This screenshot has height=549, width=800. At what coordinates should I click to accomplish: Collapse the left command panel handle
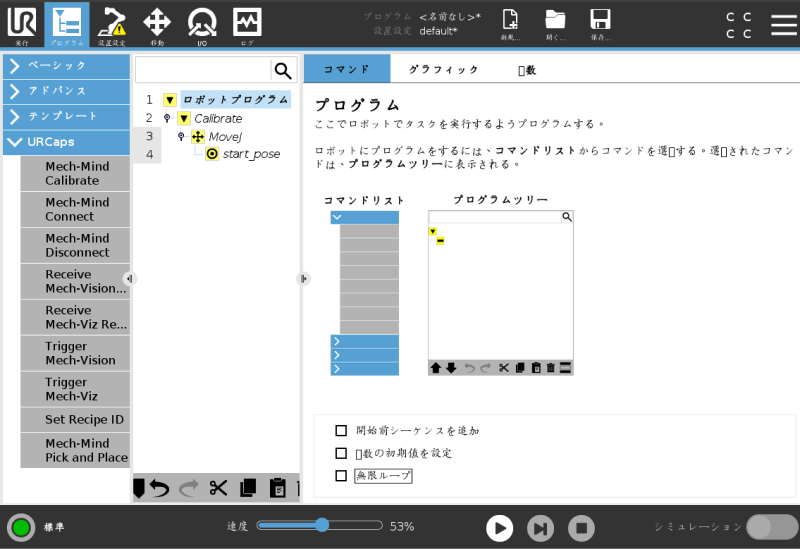129,279
